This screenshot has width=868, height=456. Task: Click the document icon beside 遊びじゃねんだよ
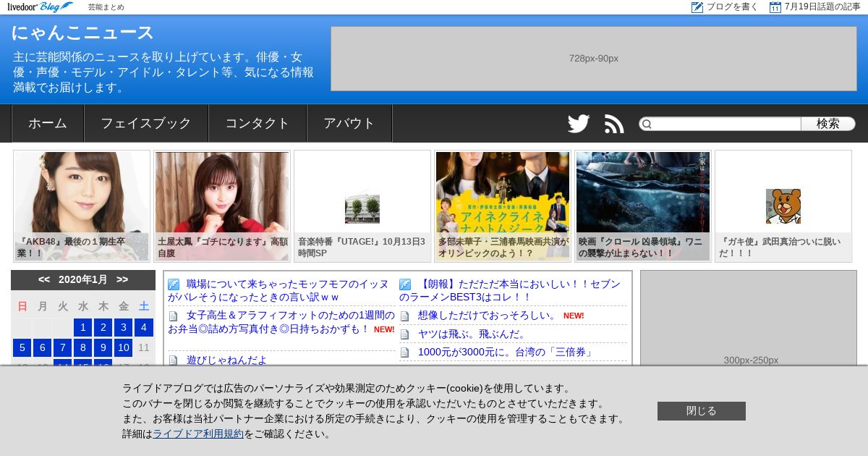[x=174, y=360]
